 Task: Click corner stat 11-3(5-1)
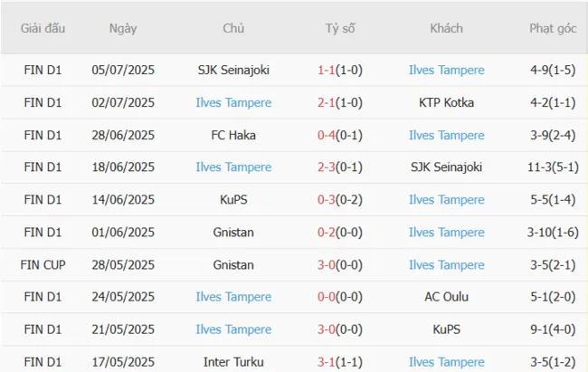pyautogui.click(x=554, y=167)
